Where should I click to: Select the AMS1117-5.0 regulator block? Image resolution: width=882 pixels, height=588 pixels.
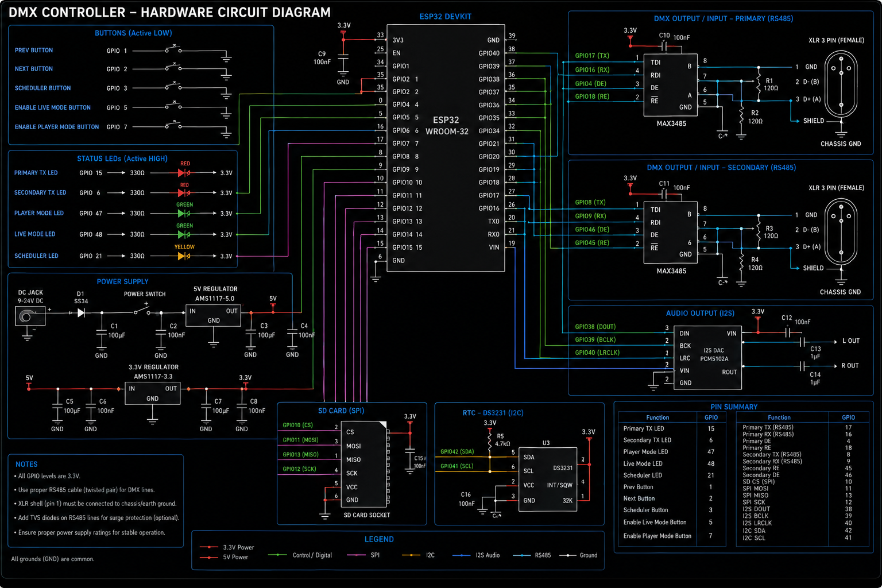[x=213, y=315]
